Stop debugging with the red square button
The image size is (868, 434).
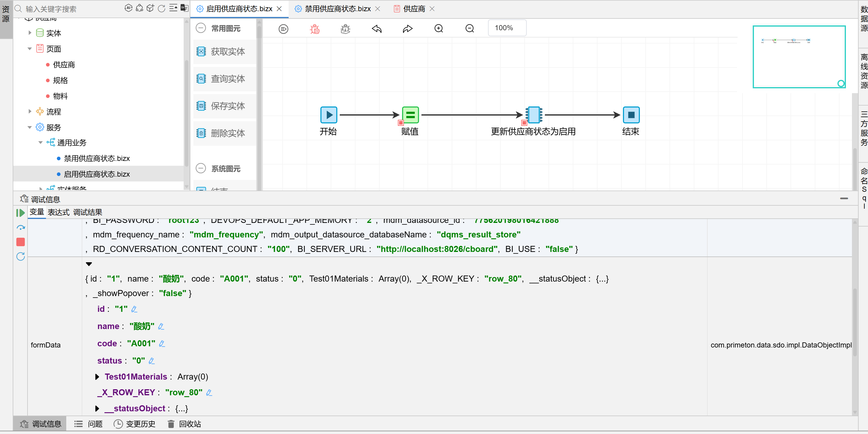tap(21, 242)
